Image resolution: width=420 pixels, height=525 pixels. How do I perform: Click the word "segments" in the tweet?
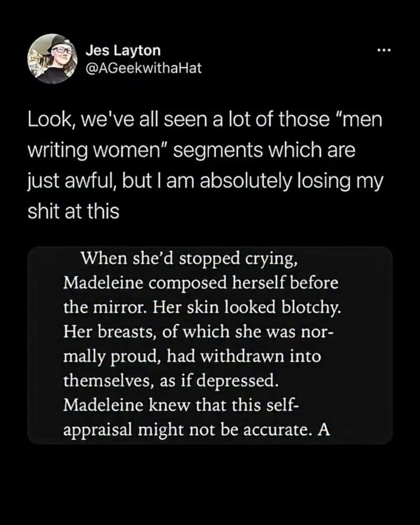[x=220, y=151]
